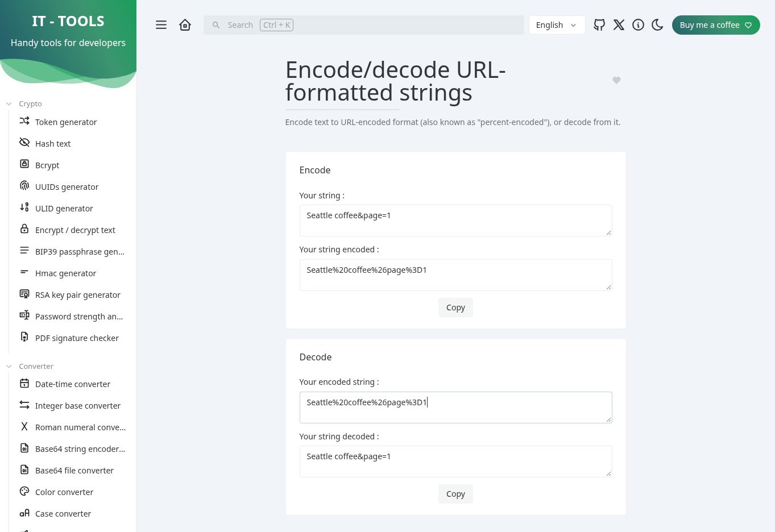The image size is (775, 532).
Task: Open the About info icon
Action: (638, 25)
